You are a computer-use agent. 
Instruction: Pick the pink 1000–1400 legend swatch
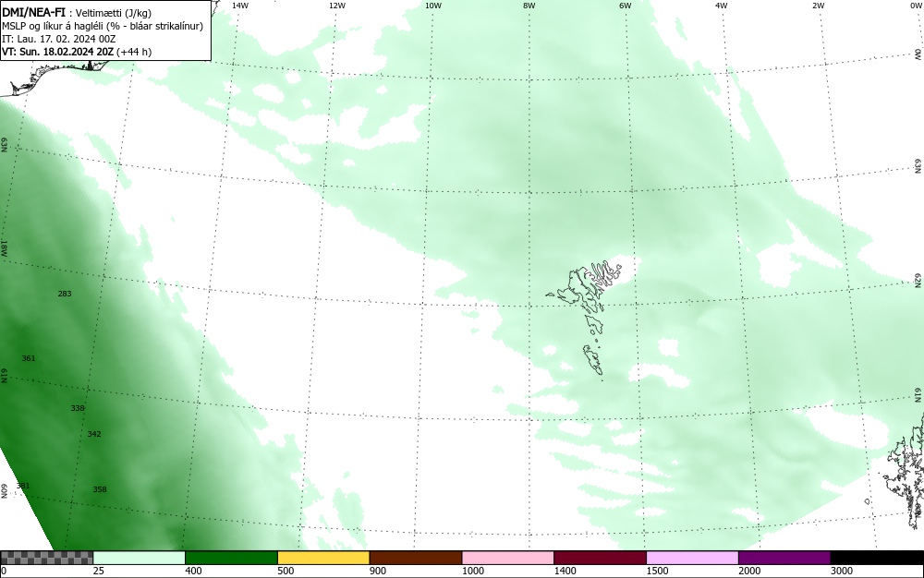pos(508,558)
